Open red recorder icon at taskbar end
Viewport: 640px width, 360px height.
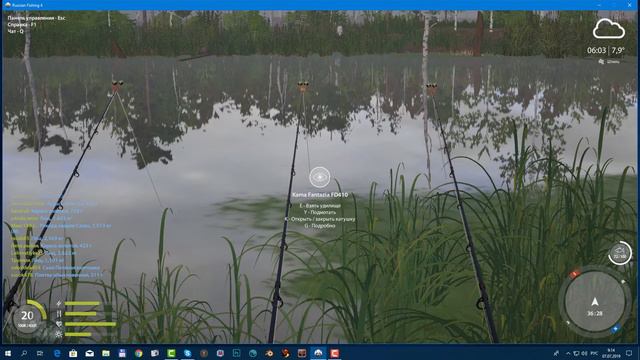tap(335, 353)
